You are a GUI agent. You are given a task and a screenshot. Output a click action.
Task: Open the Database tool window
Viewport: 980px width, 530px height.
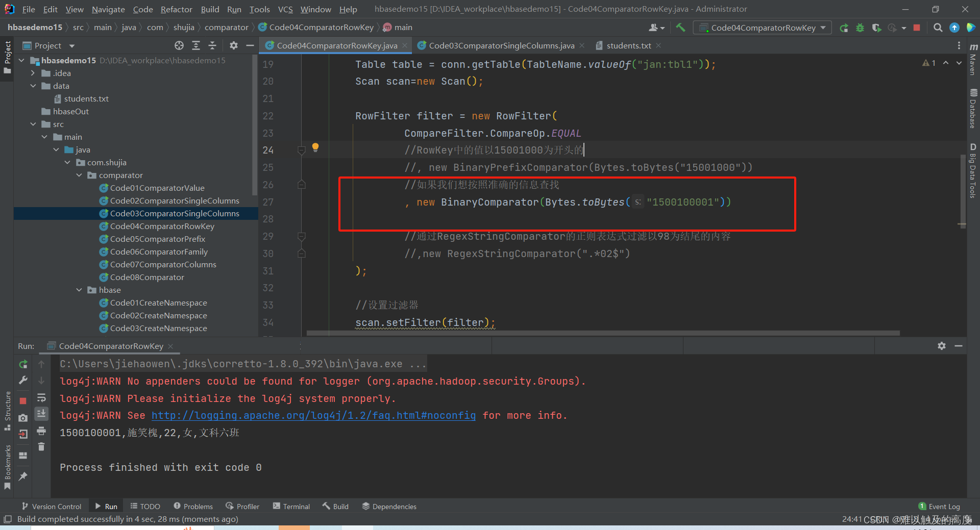[x=973, y=108]
